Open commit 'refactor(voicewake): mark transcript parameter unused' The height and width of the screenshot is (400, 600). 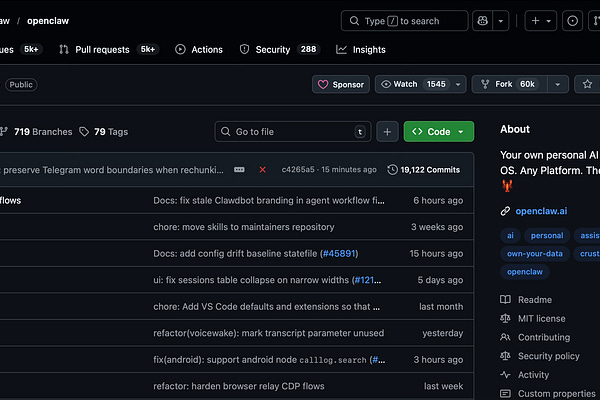[269, 333]
